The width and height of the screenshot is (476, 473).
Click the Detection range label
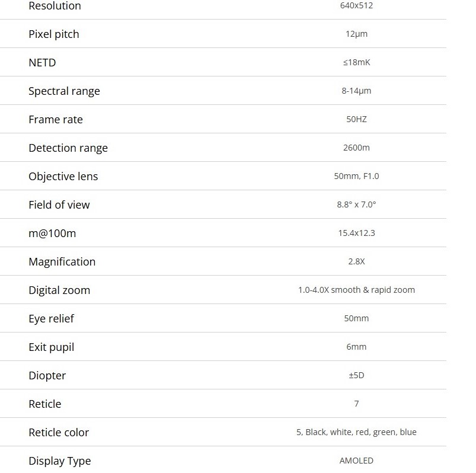[68, 148]
